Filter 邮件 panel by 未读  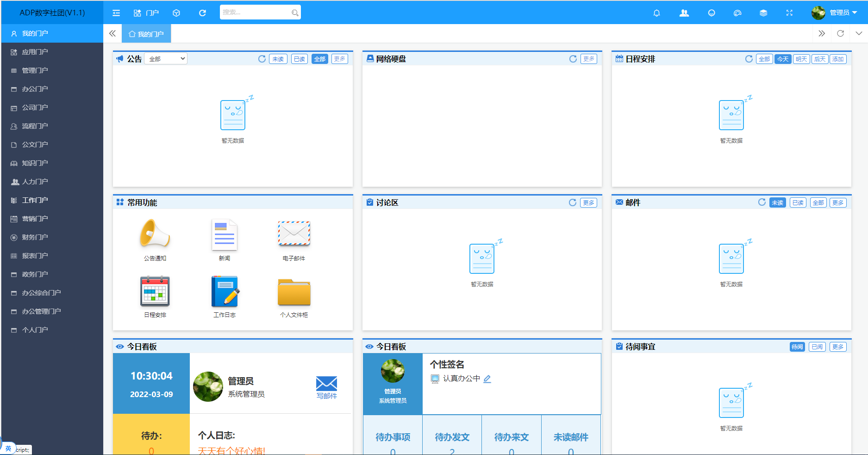[777, 202]
